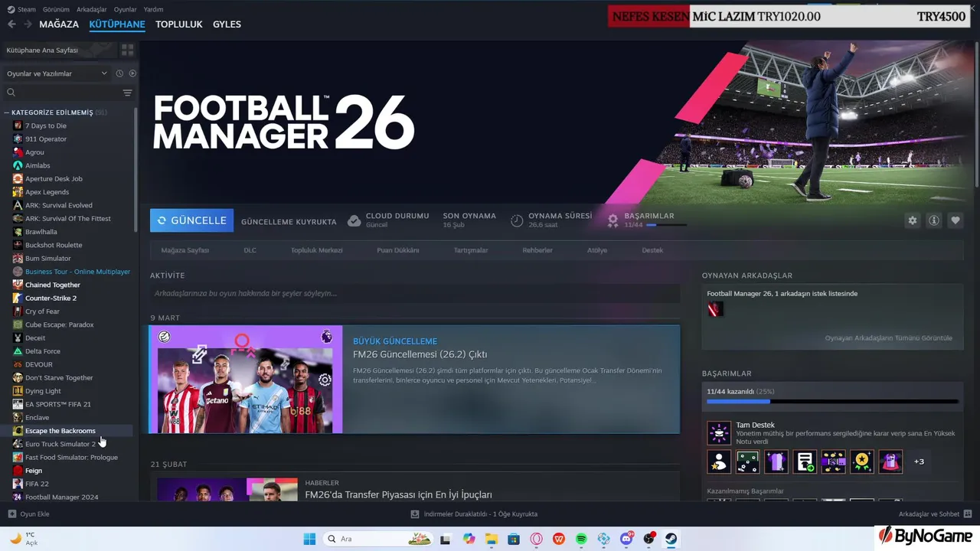Viewport: 980px width, 551px height.
Task: Select 7 Days to Die in library
Action: click(45, 126)
